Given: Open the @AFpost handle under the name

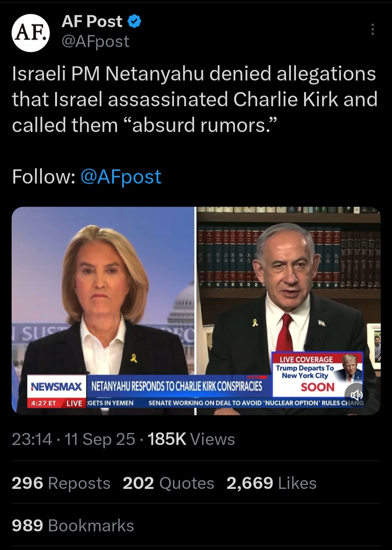Looking at the screenshot, I should click(x=95, y=41).
